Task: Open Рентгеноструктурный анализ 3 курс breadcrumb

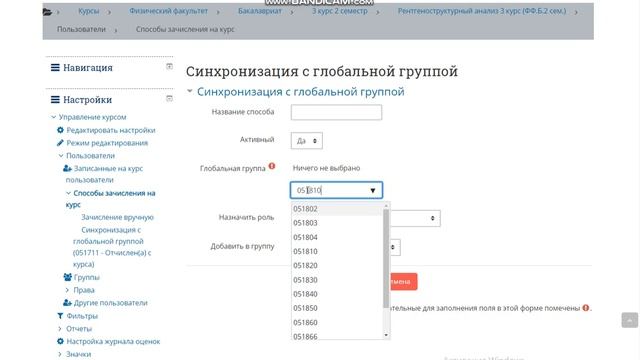Action: click(x=482, y=11)
